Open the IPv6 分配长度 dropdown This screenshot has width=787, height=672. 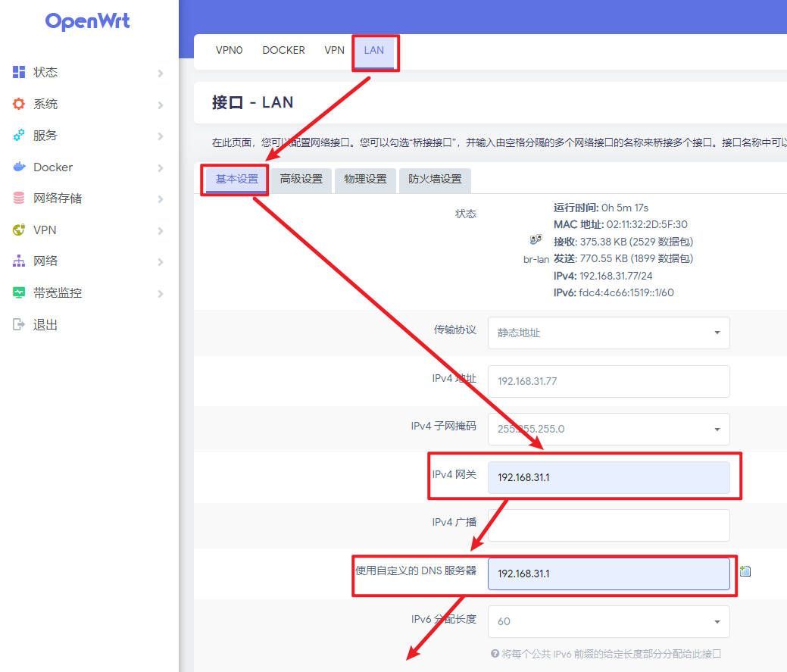(608, 621)
